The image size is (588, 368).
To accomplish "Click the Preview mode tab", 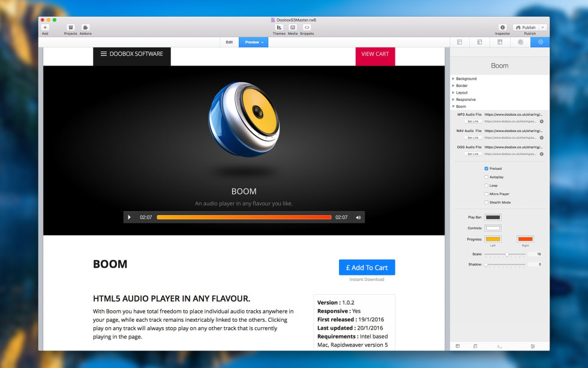I will 253,42.
